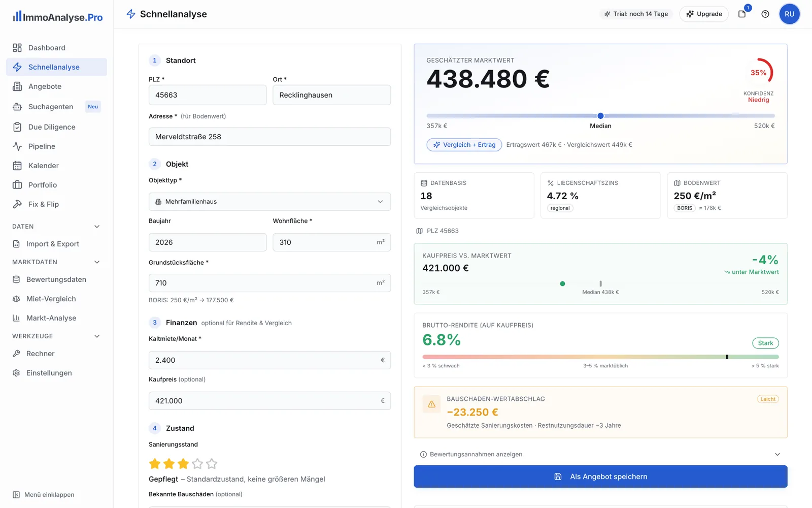Open Suchagenten section

(x=56, y=107)
